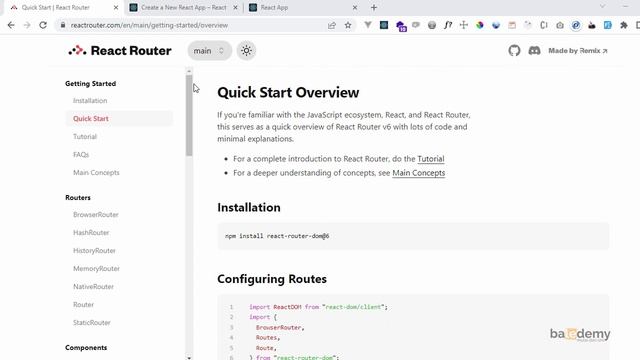Viewport: 640px width, 360px height.
Task: Click the sidebar scrollbar down arrow
Action: click(189, 358)
